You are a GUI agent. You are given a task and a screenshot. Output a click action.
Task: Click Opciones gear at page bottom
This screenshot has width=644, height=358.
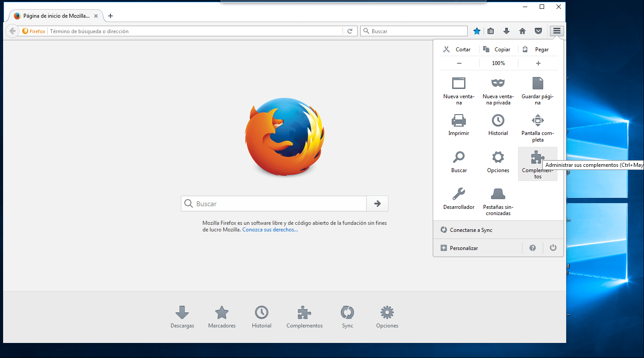point(387,317)
